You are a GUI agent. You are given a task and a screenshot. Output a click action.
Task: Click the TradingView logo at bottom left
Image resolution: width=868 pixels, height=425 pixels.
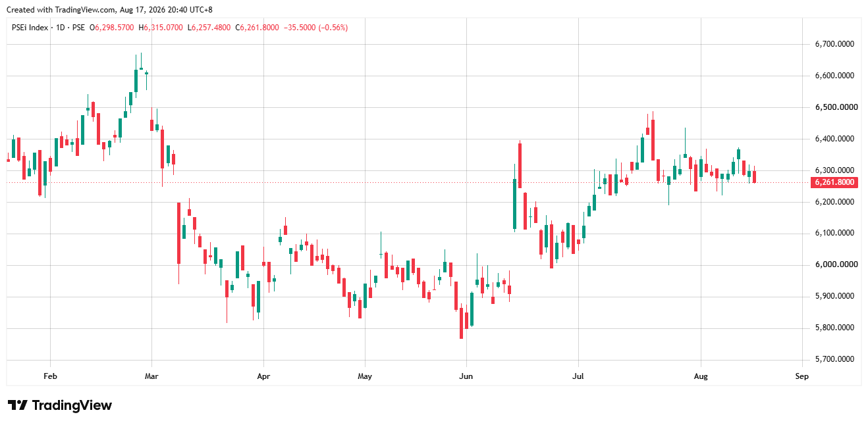[59, 405]
